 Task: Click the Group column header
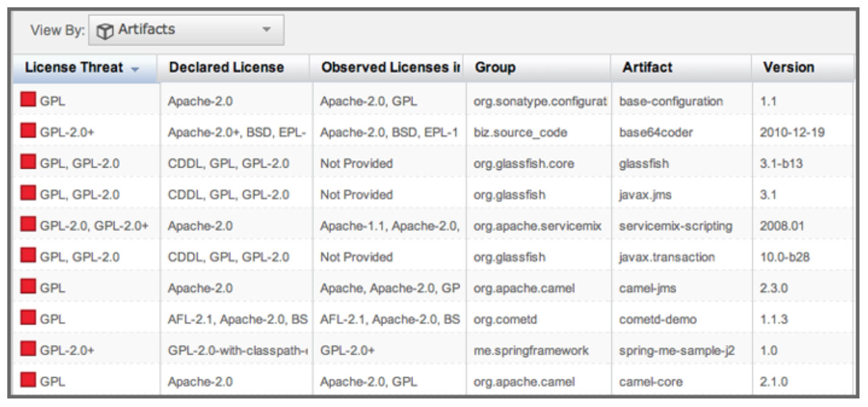pos(494,68)
